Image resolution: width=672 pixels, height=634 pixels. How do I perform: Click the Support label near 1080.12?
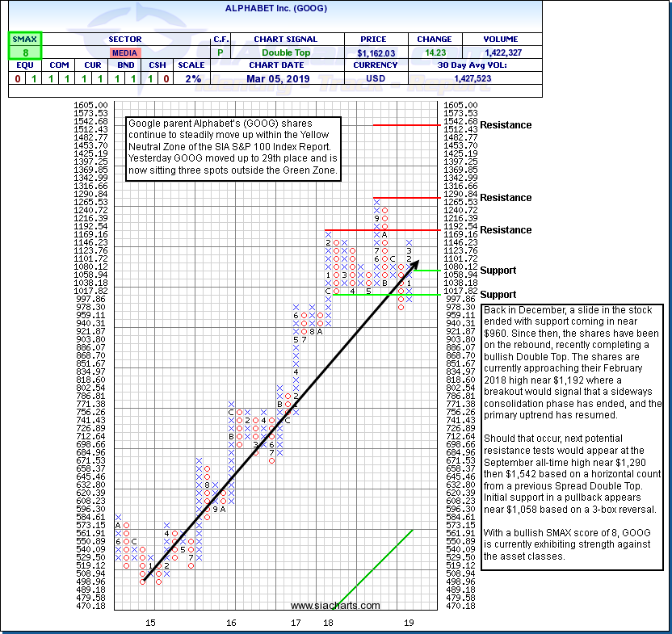click(499, 271)
